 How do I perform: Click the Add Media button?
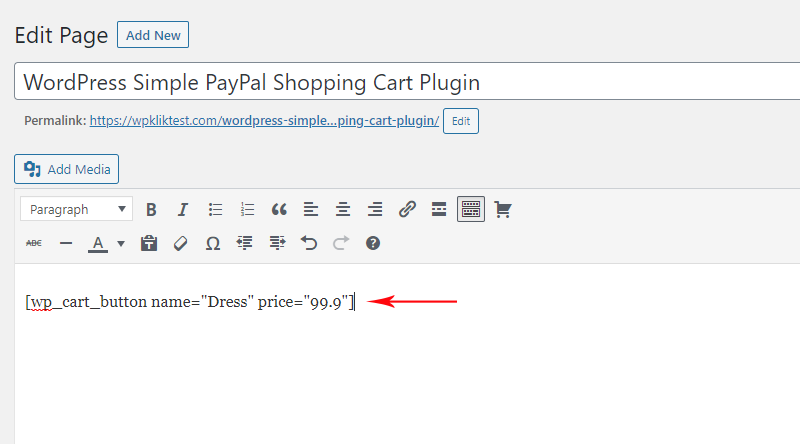pyautogui.click(x=66, y=169)
